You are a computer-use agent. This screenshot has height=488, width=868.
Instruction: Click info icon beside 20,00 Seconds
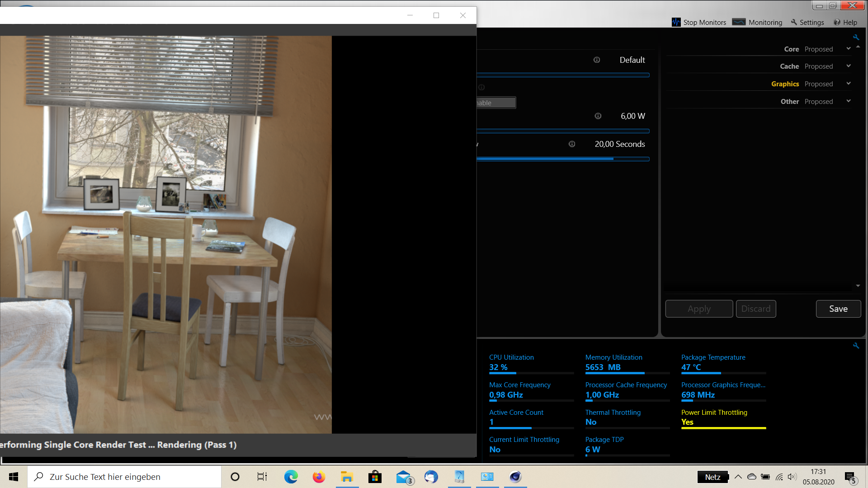coord(572,144)
